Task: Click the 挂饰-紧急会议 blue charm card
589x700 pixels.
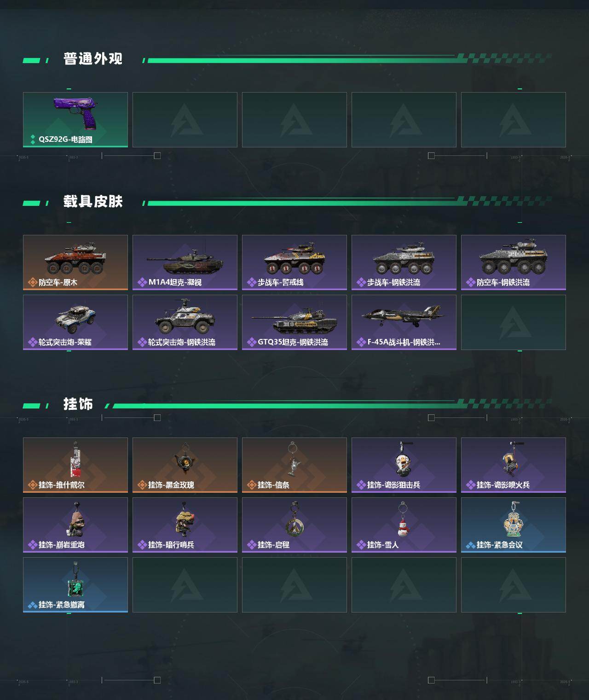Action: click(514, 525)
